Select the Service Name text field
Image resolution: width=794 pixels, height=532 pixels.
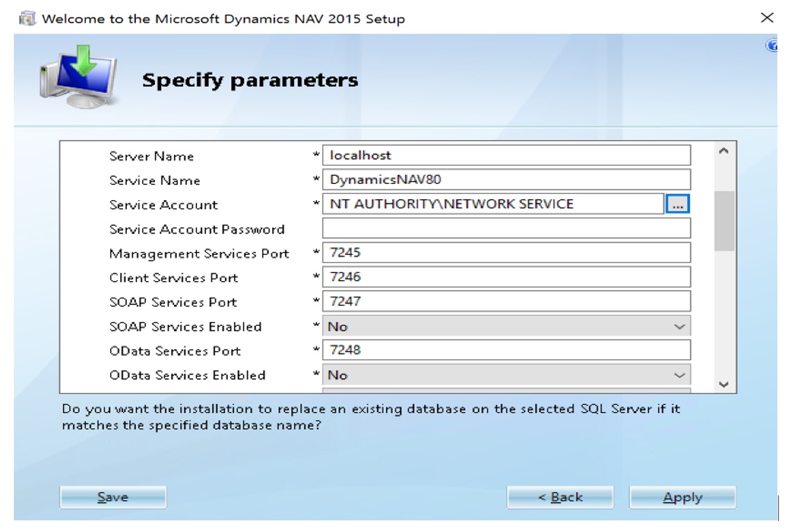pyautogui.click(x=506, y=180)
